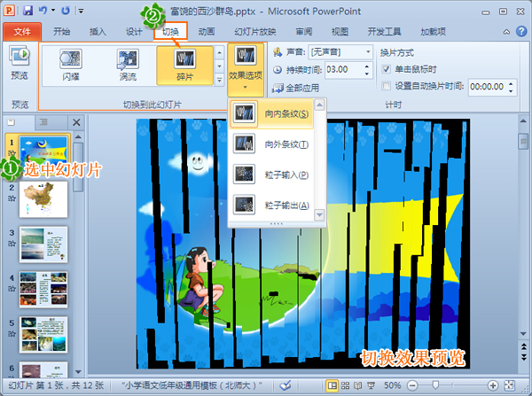Increase the duration with up spinner
Screen dimensions: 532x396
(367, 66)
